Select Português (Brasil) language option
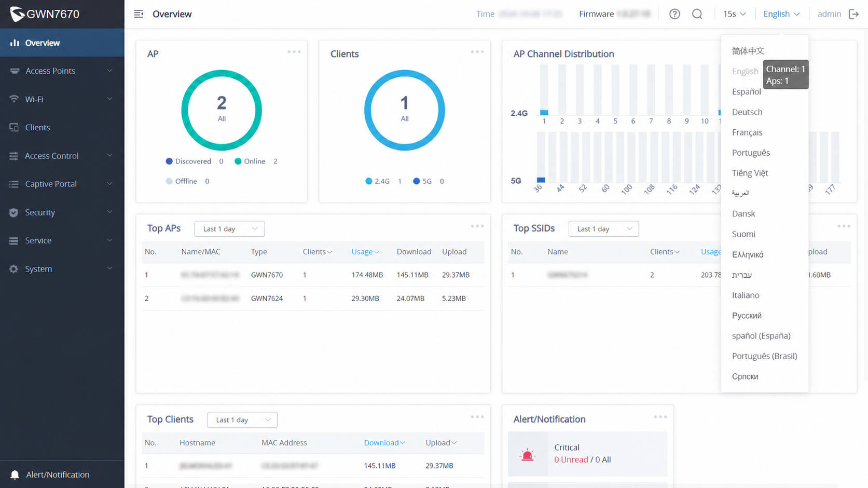This screenshot has width=868, height=488. 764,356
